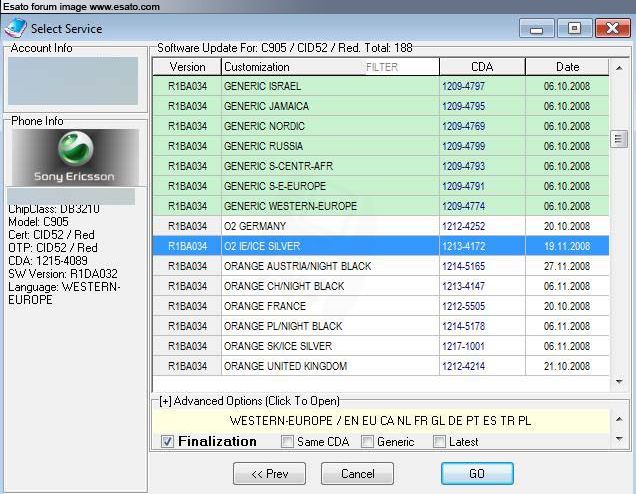Image resolution: width=636 pixels, height=494 pixels.
Task: Click the Model: C905 phone info line
Action: tap(39, 222)
